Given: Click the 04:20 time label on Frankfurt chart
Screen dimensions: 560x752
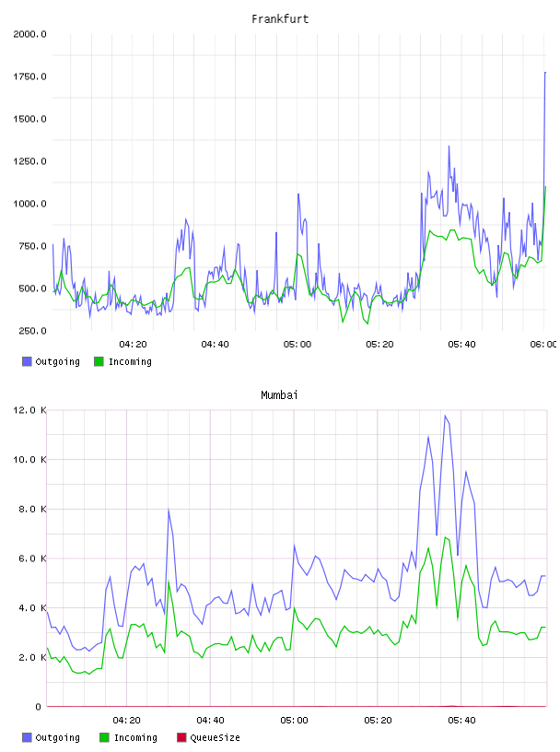Looking at the screenshot, I should click(133, 345).
